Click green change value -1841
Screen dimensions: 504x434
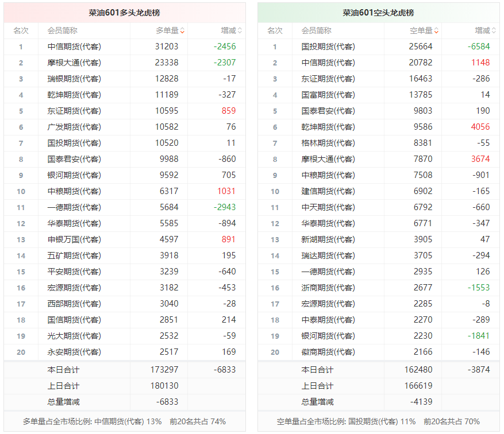[479, 336]
